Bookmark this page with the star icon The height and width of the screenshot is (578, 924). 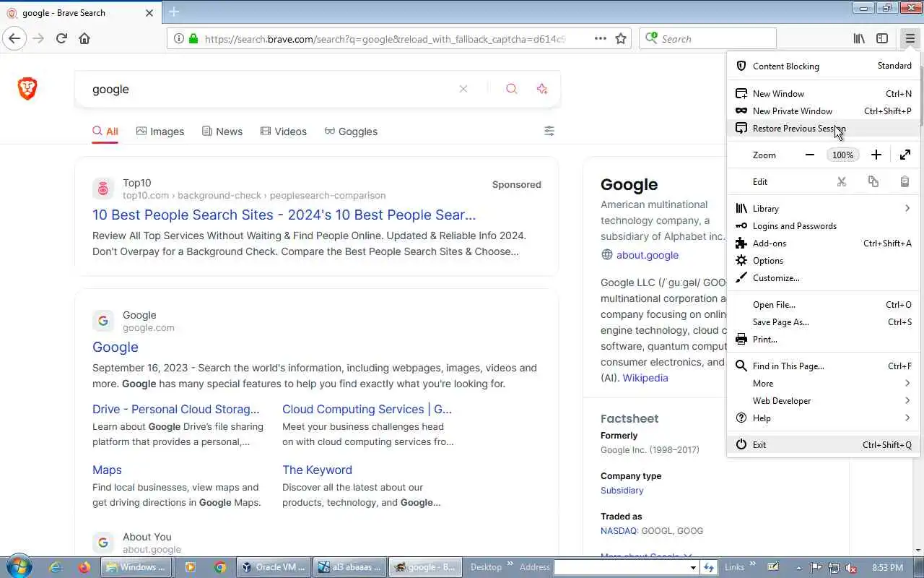621,38
